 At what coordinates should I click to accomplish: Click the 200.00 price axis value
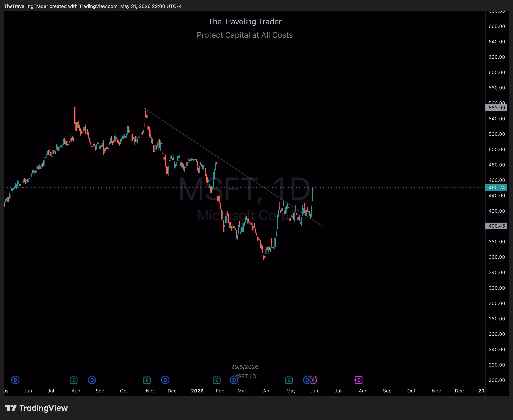tap(497, 380)
